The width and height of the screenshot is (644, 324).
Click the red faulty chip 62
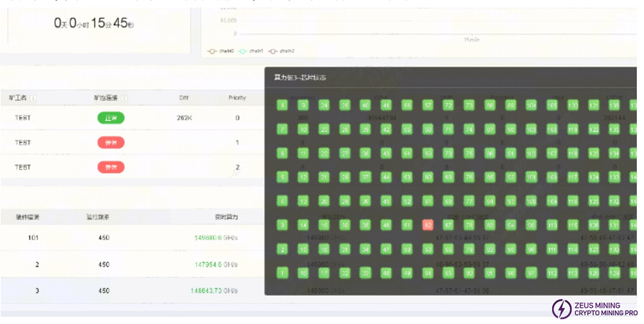tap(427, 225)
